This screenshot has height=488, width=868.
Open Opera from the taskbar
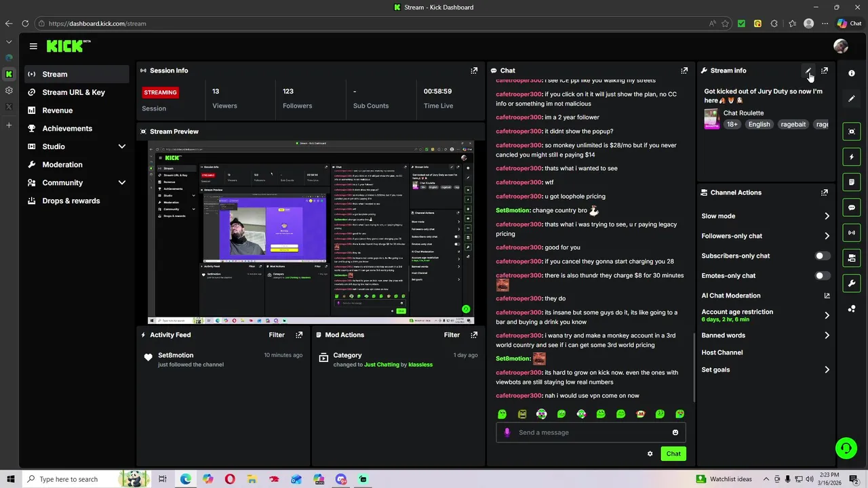[230, 479]
